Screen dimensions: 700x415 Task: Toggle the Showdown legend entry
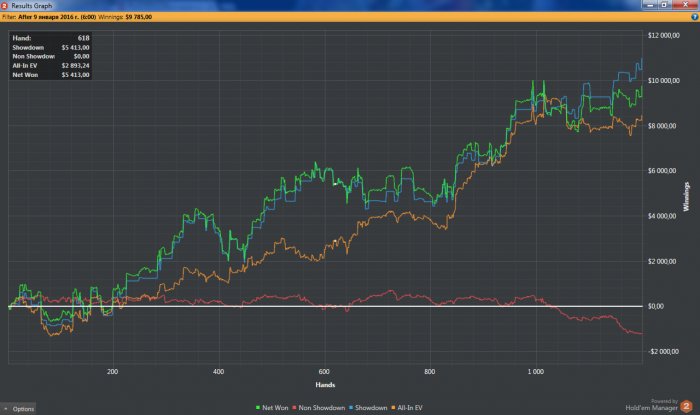[x=368, y=408]
